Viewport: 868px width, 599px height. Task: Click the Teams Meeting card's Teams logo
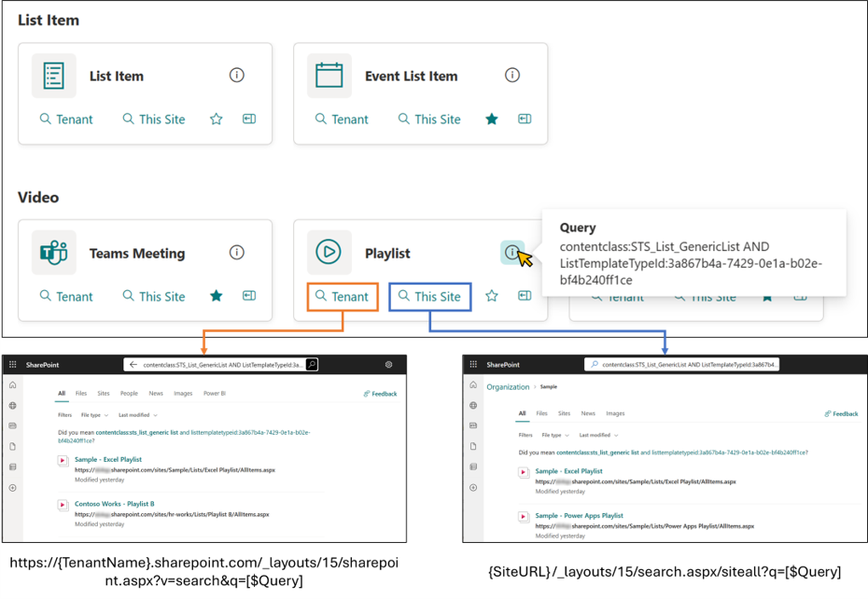click(54, 253)
